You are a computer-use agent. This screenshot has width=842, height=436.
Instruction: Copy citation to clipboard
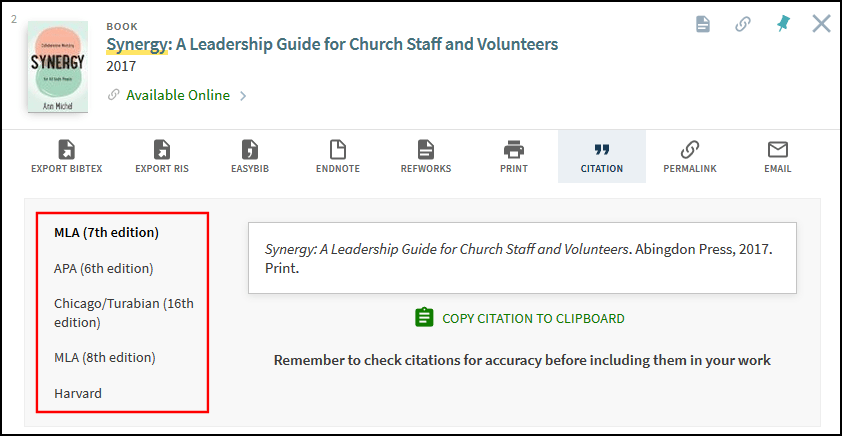(x=520, y=318)
